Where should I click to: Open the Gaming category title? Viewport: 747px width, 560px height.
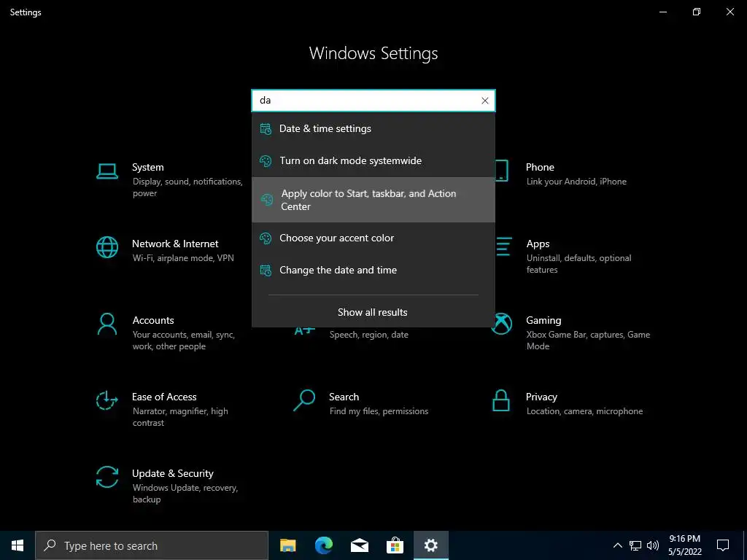543,321
